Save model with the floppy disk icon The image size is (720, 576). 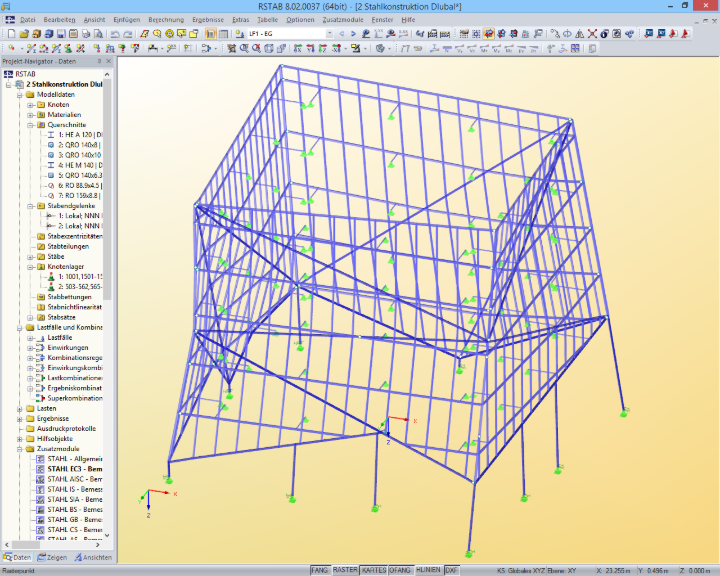pyautogui.click(x=61, y=34)
